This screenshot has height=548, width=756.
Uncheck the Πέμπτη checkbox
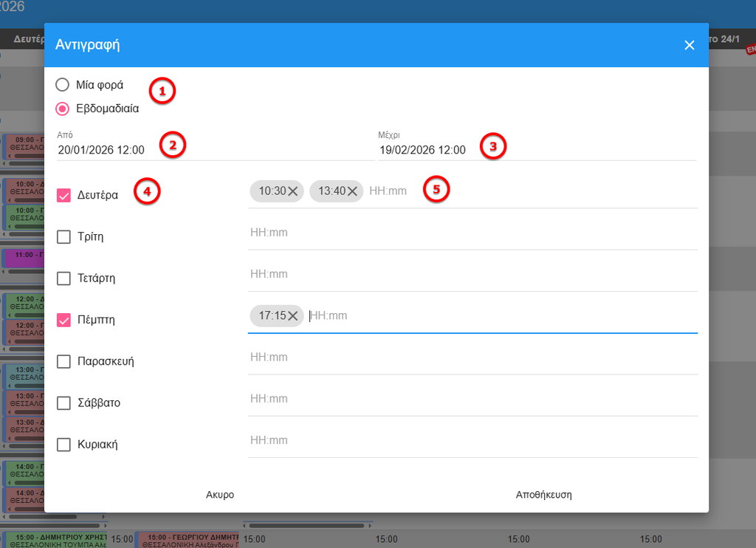pyautogui.click(x=63, y=320)
